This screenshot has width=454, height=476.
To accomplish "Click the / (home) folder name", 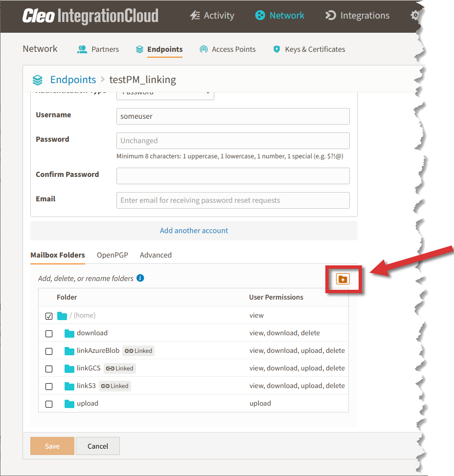I will (82, 315).
